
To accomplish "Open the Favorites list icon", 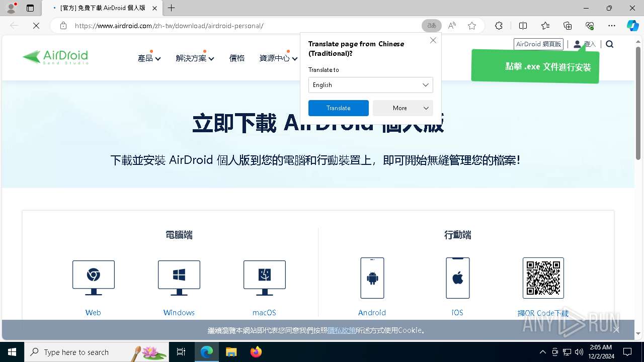I will [x=545, y=26].
